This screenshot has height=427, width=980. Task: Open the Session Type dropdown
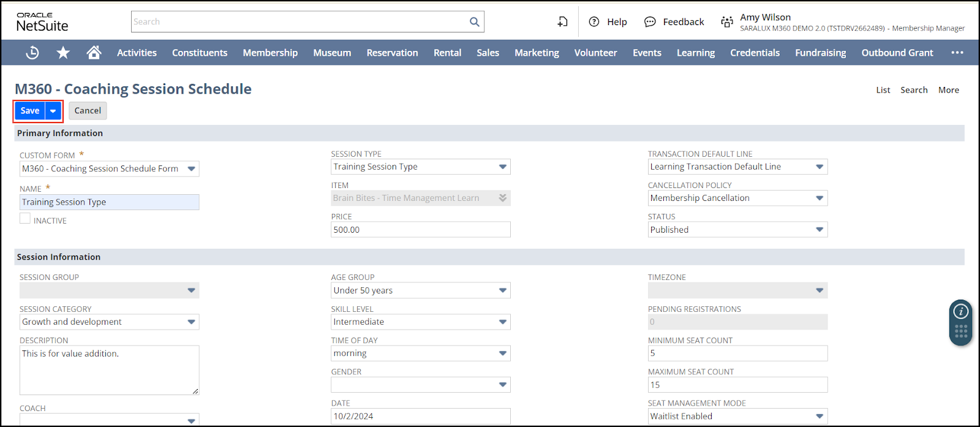point(420,167)
